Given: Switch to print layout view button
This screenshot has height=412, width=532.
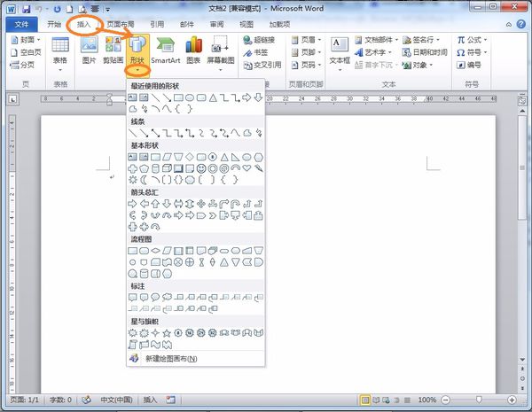Looking at the screenshot, I should click(x=365, y=400).
